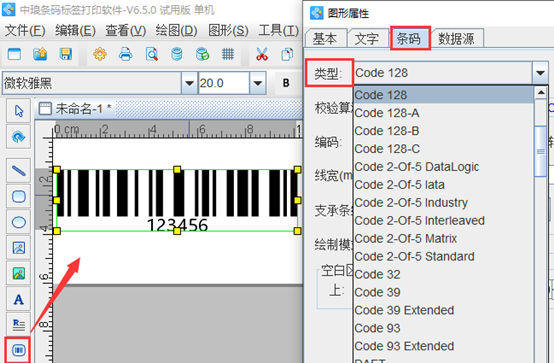Pick the plain Code 93 entry

[x=444, y=328]
